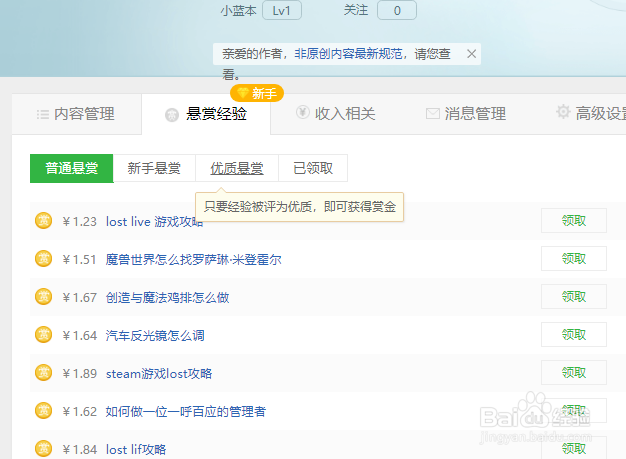Open the 高级设置 tab

coord(591,113)
